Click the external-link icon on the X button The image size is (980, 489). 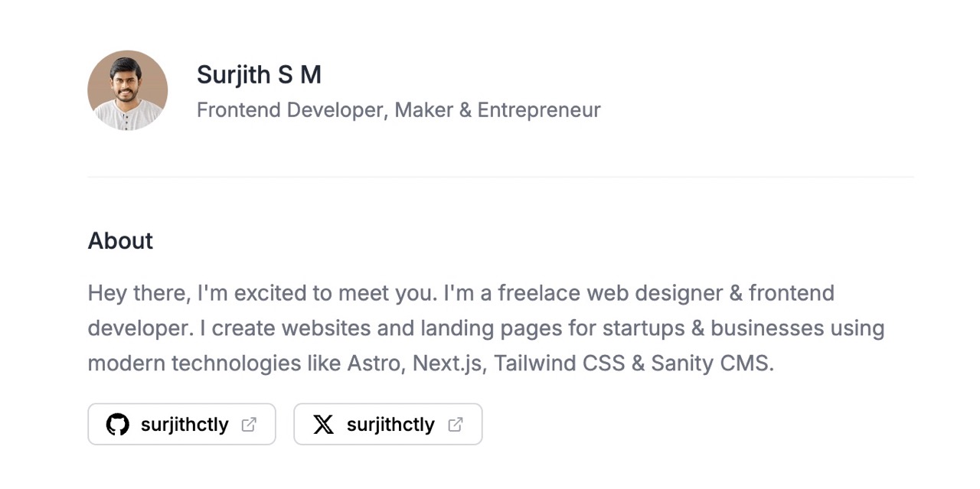point(455,424)
